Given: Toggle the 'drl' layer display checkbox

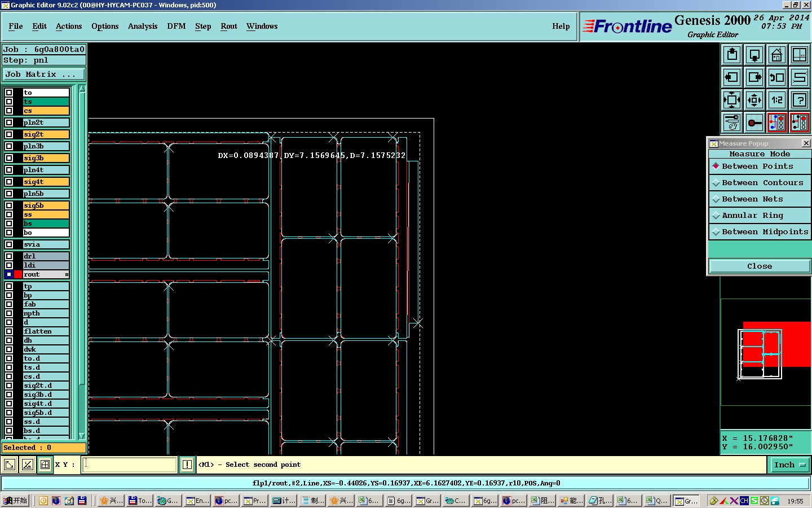Looking at the screenshot, I should pos(9,256).
